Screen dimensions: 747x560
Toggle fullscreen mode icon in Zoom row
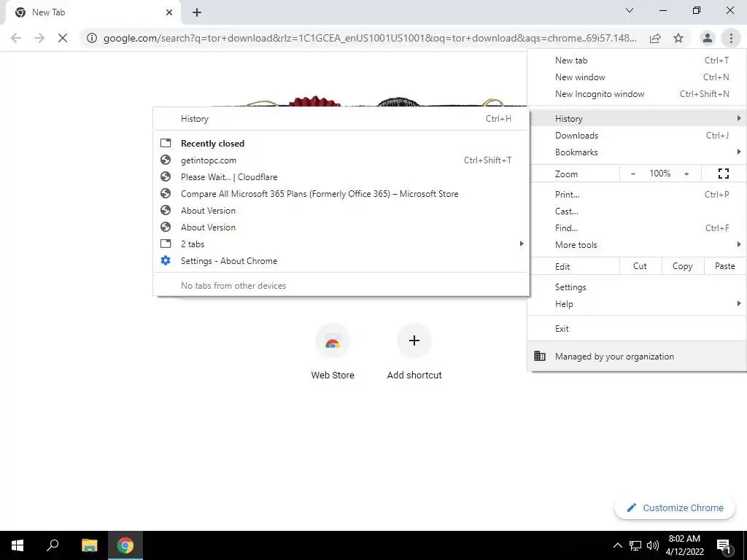click(x=723, y=174)
